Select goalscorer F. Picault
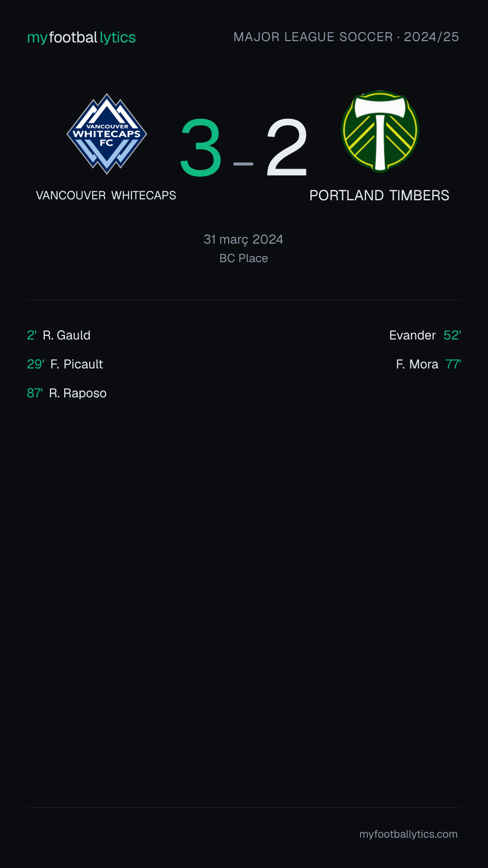488x868 pixels. coord(77,364)
